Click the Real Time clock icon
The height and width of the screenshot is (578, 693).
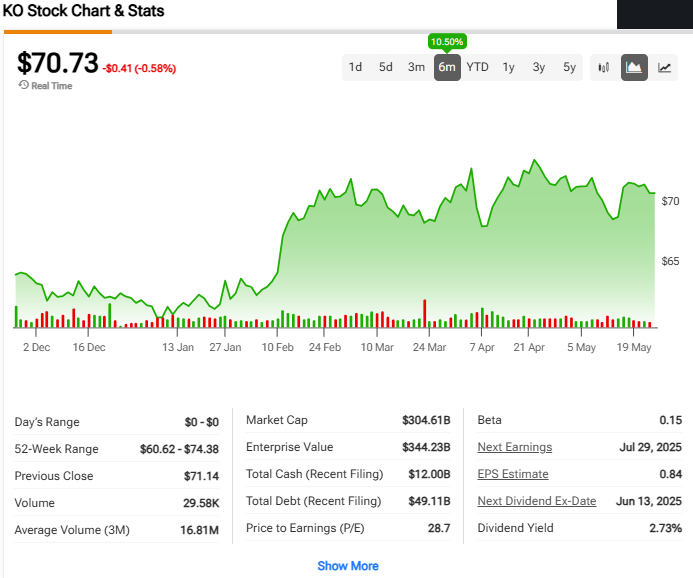(23, 85)
